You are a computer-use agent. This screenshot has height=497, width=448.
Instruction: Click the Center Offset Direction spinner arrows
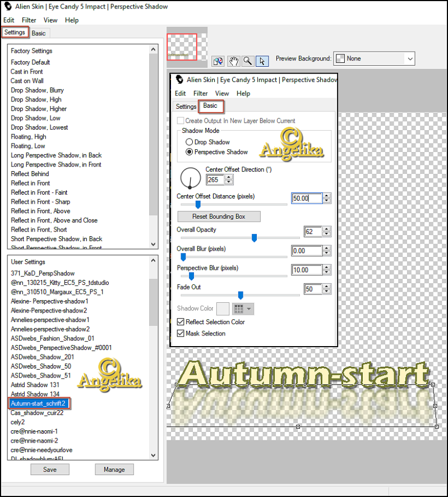coord(229,180)
